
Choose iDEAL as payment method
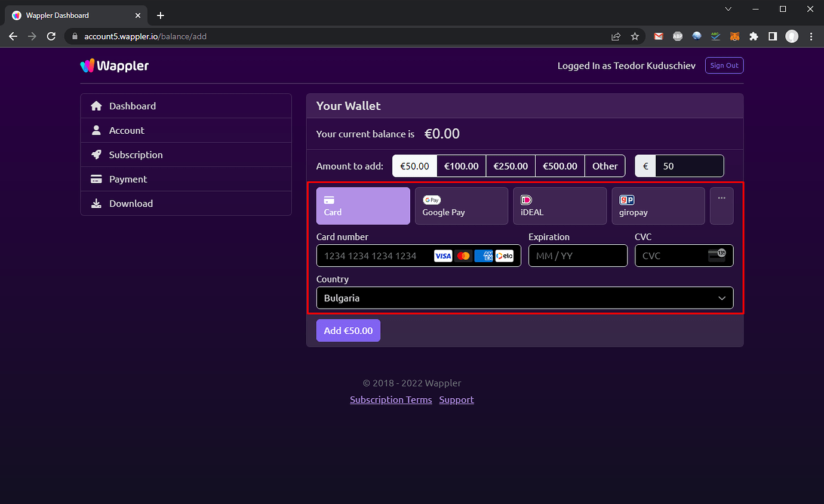[x=559, y=205]
